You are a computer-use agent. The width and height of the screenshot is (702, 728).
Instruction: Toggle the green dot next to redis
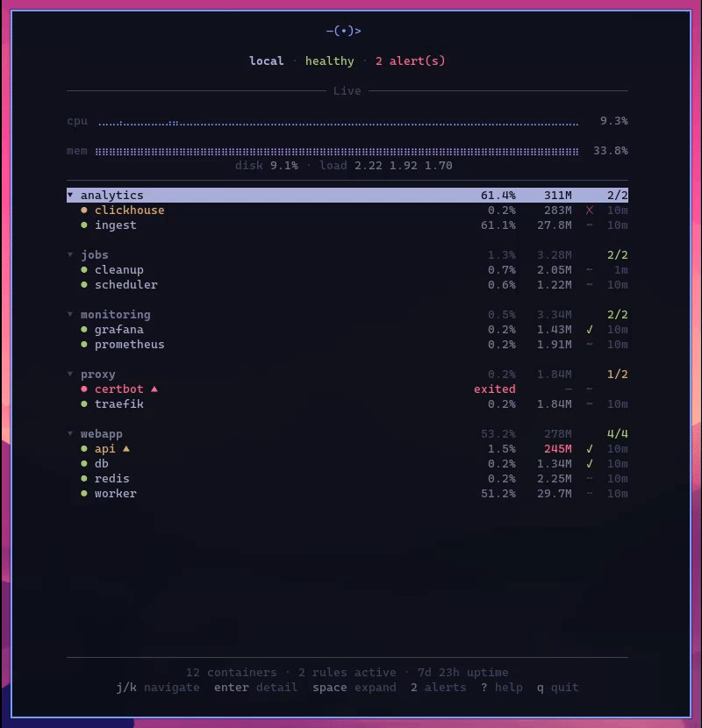pyautogui.click(x=85, y=478)
